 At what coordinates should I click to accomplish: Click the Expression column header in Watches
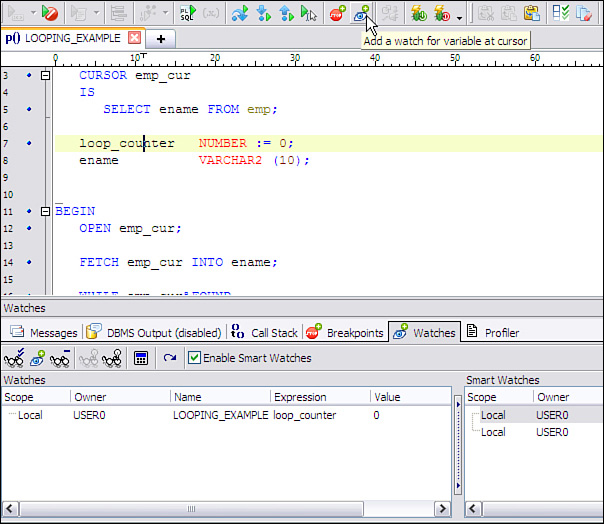(x=320, y=397)
